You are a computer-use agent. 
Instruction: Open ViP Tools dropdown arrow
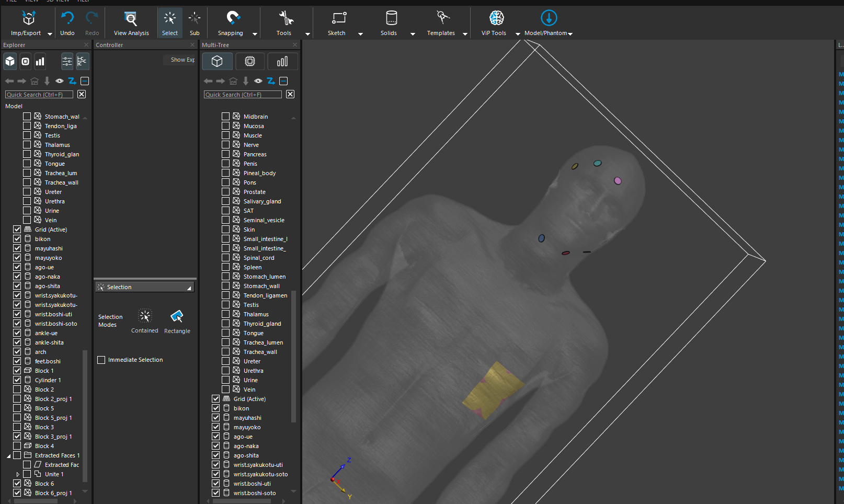pos(518,34)
